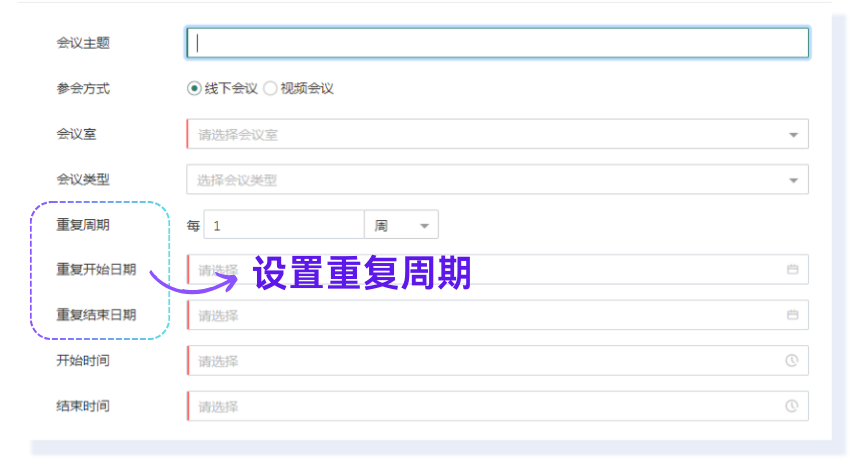The height and width of the screenshot is (468, 868).
Task: Expand the 请选择会议室 dropdown arrow
Action: [x=793, y=135]
